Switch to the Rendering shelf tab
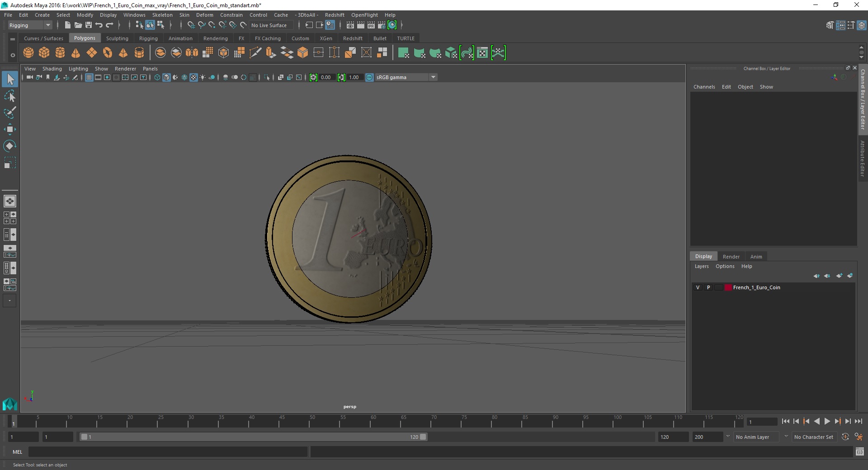The height and width of the screenshot is (470, 868). tap(216, 38)
